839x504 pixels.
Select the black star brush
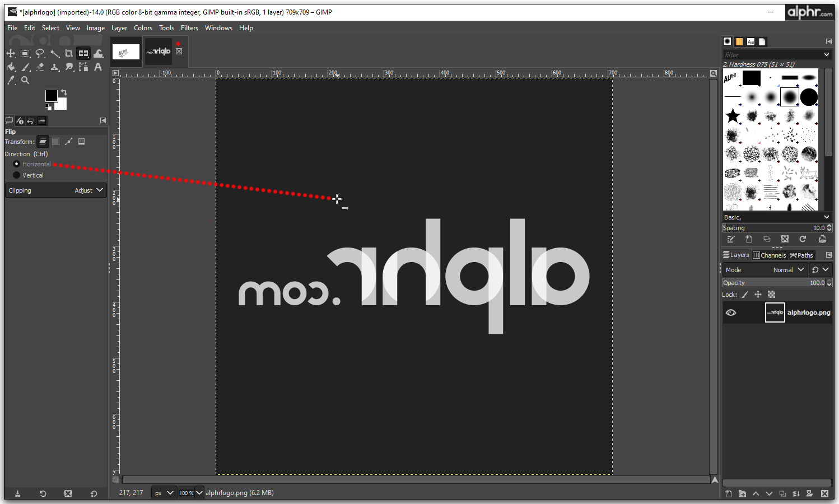tap(733, 116)
